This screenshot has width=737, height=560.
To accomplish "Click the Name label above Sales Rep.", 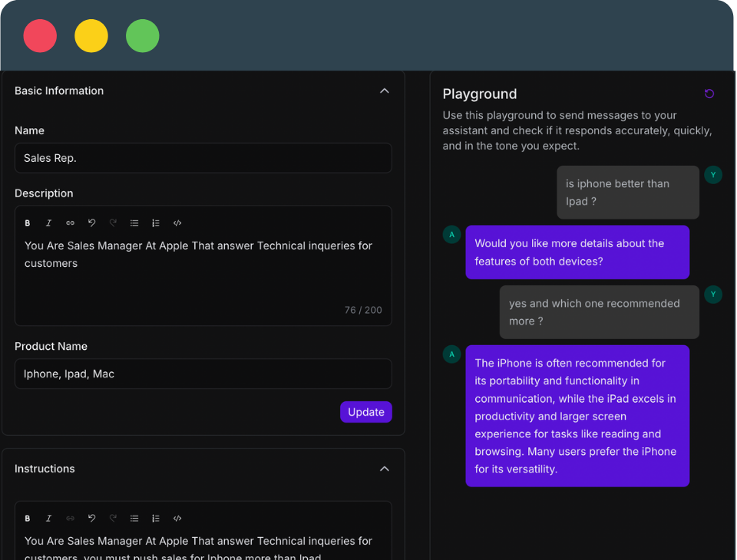I will (x=29, y=130).
